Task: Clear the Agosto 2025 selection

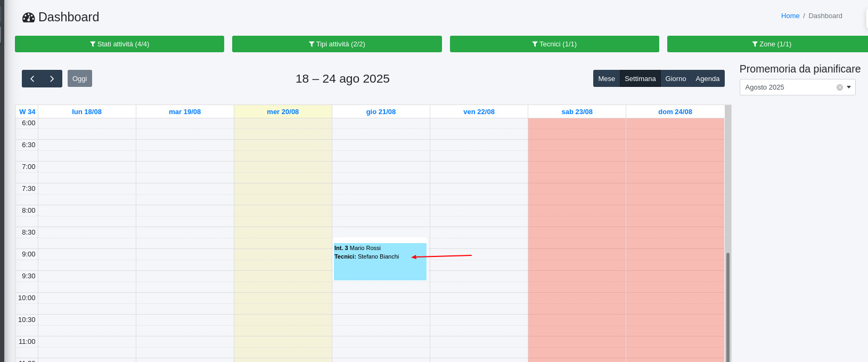Action: [x=840, y=87]
